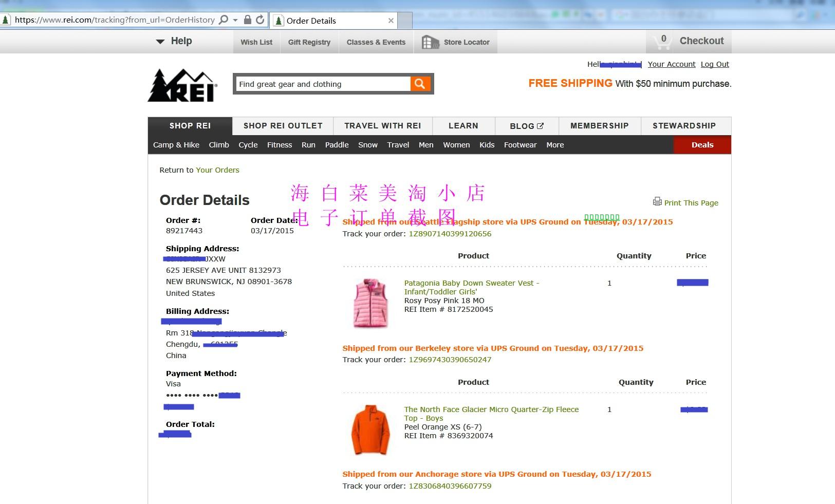Expand the Help dropdown

pyautogui.click(x=174, y=41)
